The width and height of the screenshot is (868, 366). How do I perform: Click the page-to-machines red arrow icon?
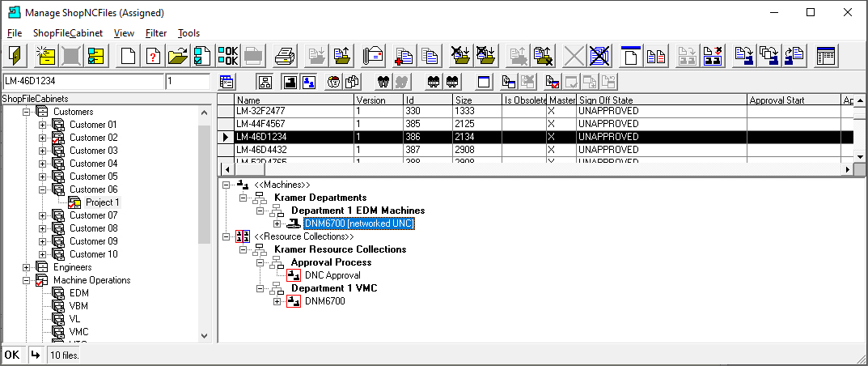tap(713, 55)
